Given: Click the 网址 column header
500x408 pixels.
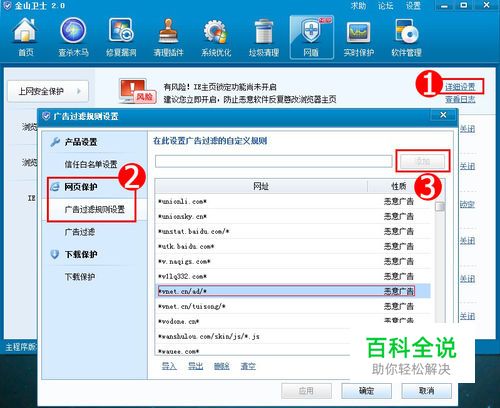Looking at the screenshot, I should point(261,186).
